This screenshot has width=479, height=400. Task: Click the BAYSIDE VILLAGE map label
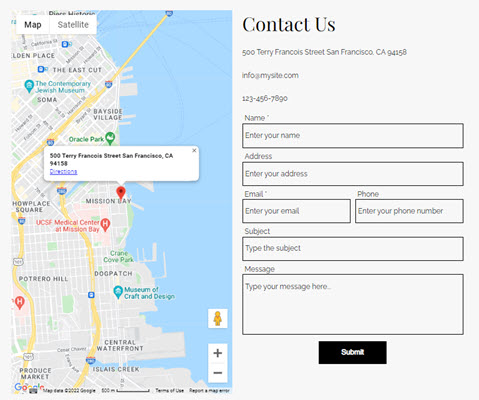[x=108, y=114]
